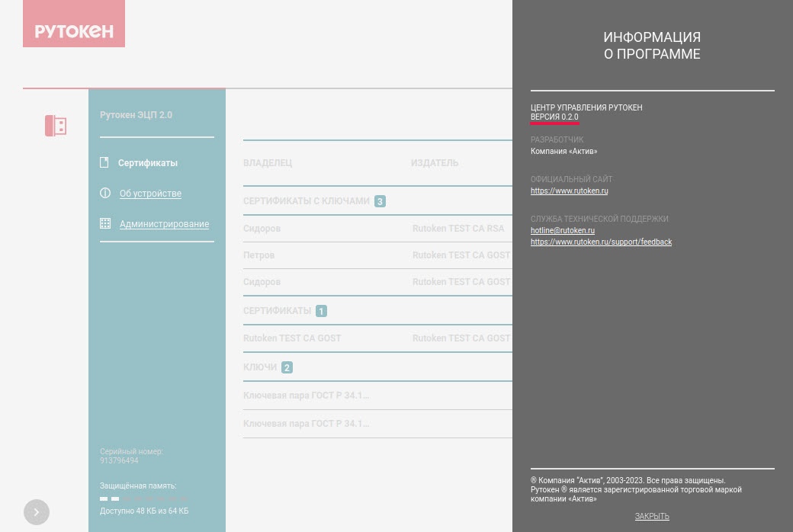Click the Доступно 48 КБ из 64 КБ text

click(144, 511)
